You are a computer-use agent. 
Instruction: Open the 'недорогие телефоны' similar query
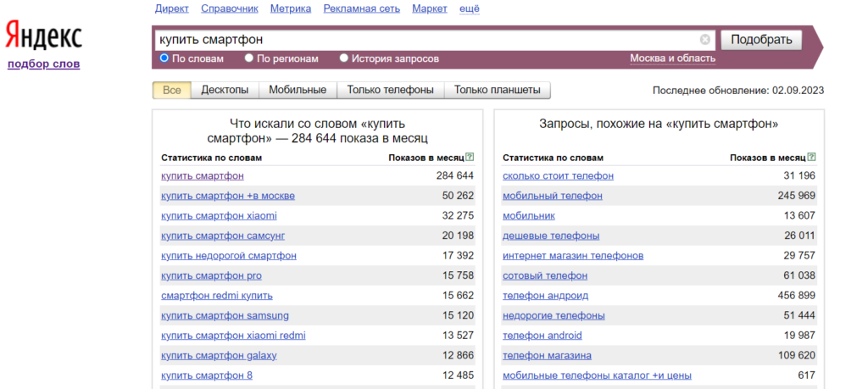[x=554, y=315]
